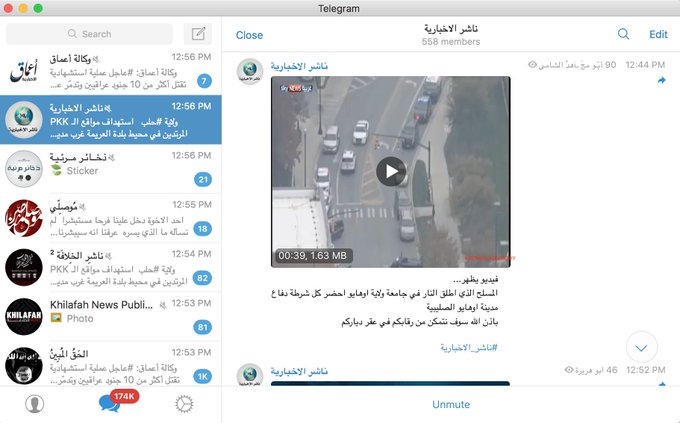680x423 pixels.
Task: Click the Photo preview text in Khilafah chat
Action: [x=80, y=318]
